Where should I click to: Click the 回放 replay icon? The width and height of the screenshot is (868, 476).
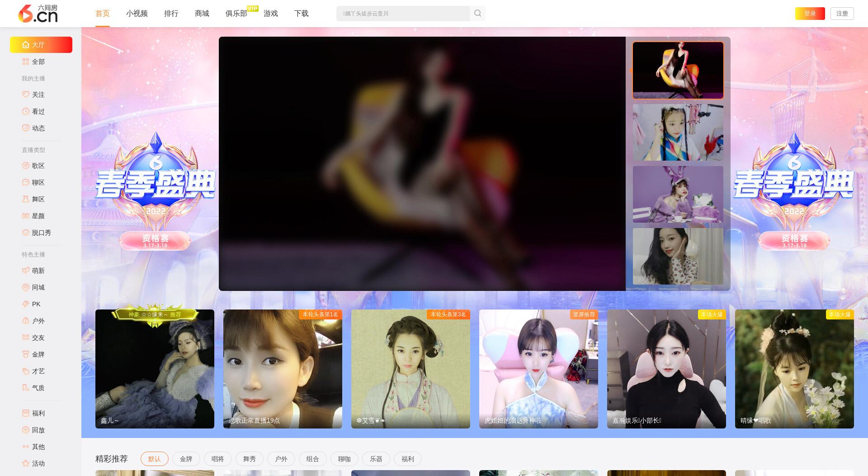tap(26, 430)
